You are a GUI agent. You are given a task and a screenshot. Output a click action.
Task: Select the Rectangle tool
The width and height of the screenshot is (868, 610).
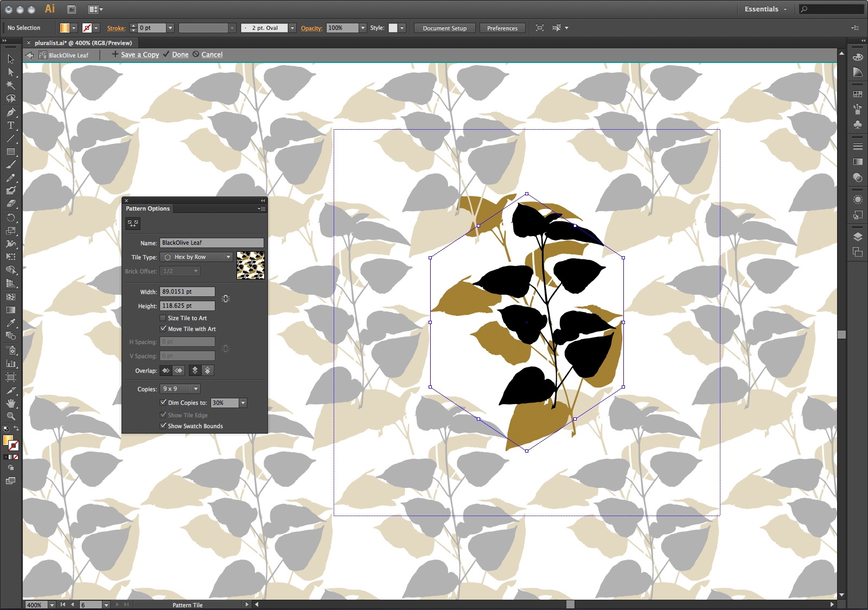pyautogui.click(x=11, y=152)
